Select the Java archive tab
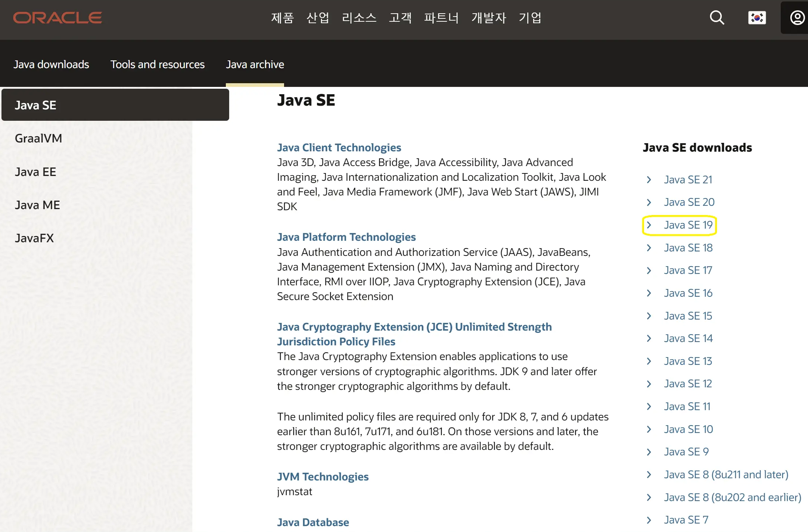The width and height of the screenshot is (808, 532). point(255,64)
